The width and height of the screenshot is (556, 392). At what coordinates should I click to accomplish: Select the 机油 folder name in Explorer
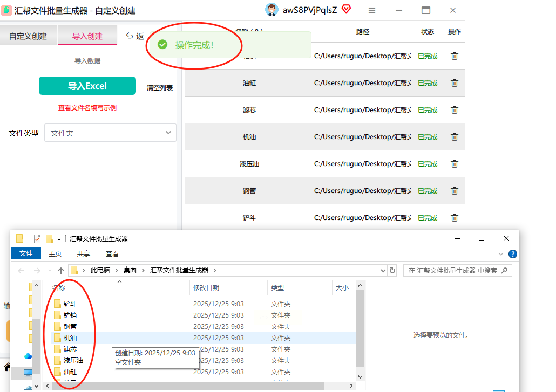click(70, 338)
